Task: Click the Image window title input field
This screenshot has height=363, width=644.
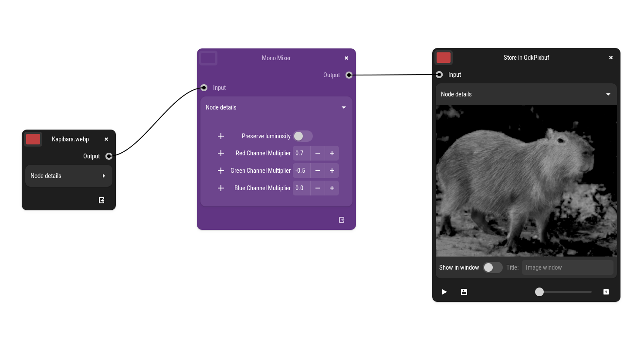Action: (x=567, y=267)
